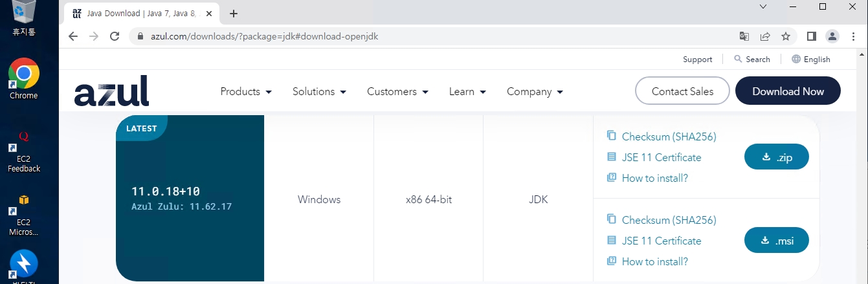This screenshot has width=868, height=284.
Task: Click certificate icon beside .msi JSE 11 Certificate
Action: click(611, 240)
